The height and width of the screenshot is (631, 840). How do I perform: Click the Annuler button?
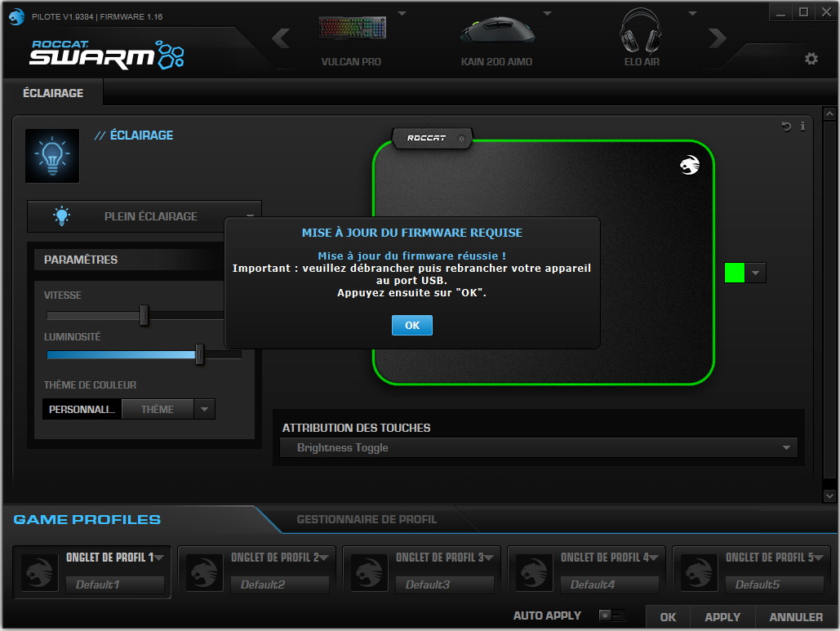[796, 617]
